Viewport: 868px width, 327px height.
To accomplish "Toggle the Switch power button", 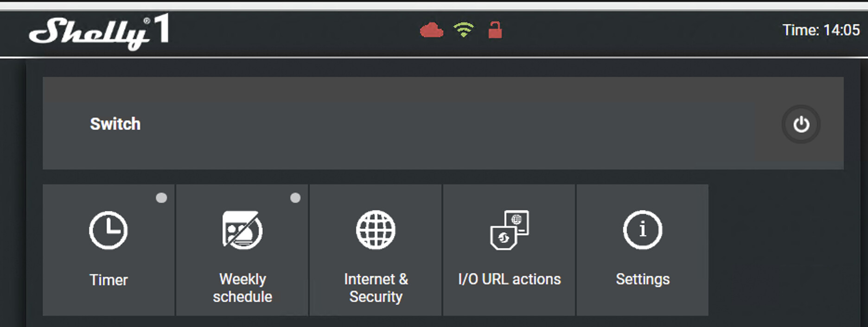I will 801,124.
